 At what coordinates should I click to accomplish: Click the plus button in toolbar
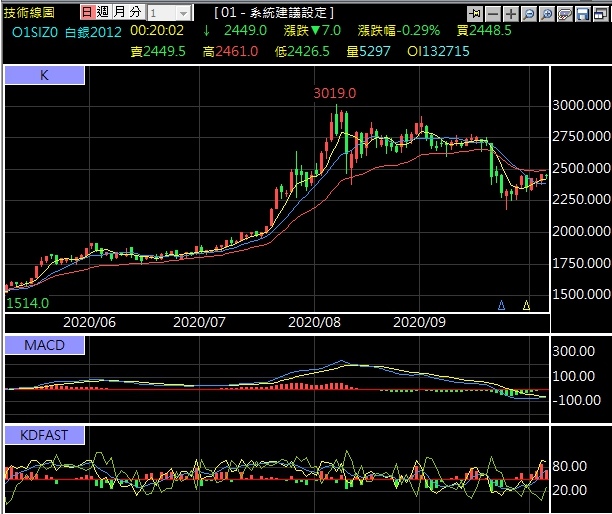pyautogui.click(x=511, y=14)
